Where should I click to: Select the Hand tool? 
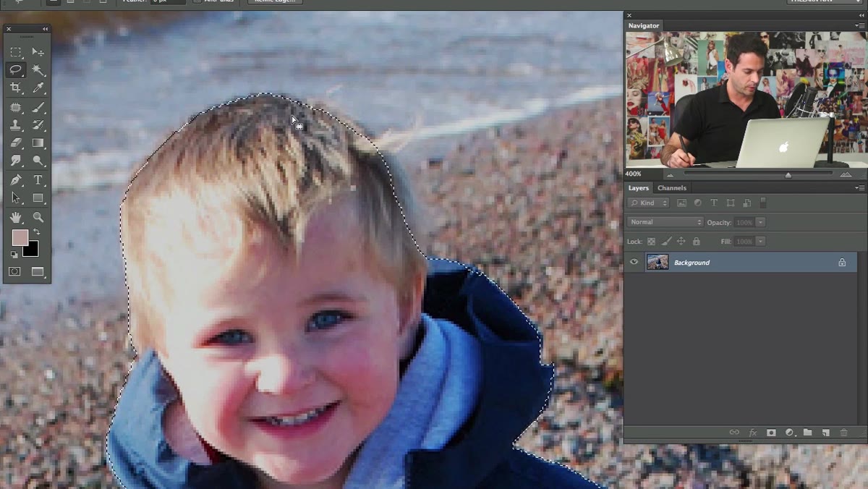coord(15,217)
